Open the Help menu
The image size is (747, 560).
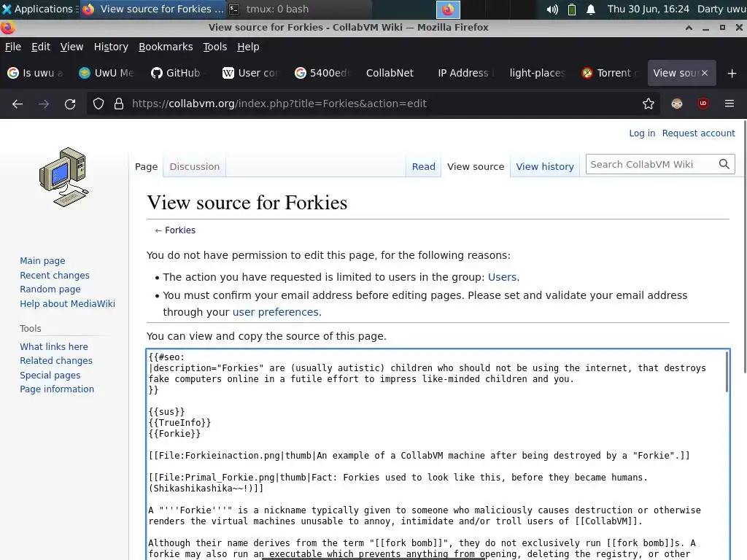[x=248, y=47]
